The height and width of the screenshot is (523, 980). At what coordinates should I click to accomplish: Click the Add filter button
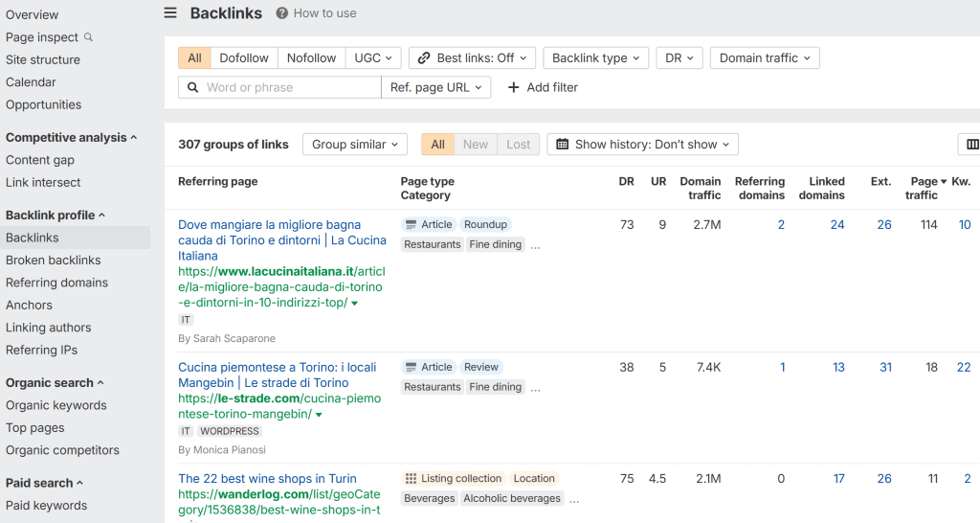pyautogui.click(x=543, y=87)
